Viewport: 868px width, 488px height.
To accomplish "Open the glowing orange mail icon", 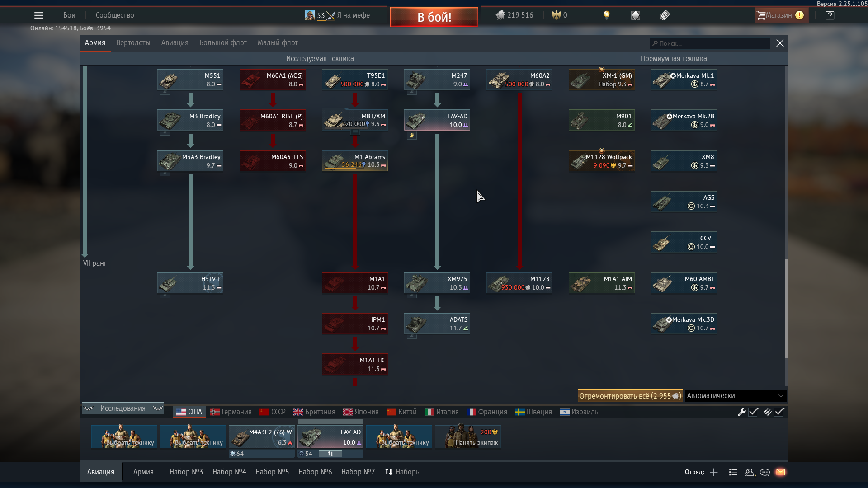I will [x=781, y=472].
